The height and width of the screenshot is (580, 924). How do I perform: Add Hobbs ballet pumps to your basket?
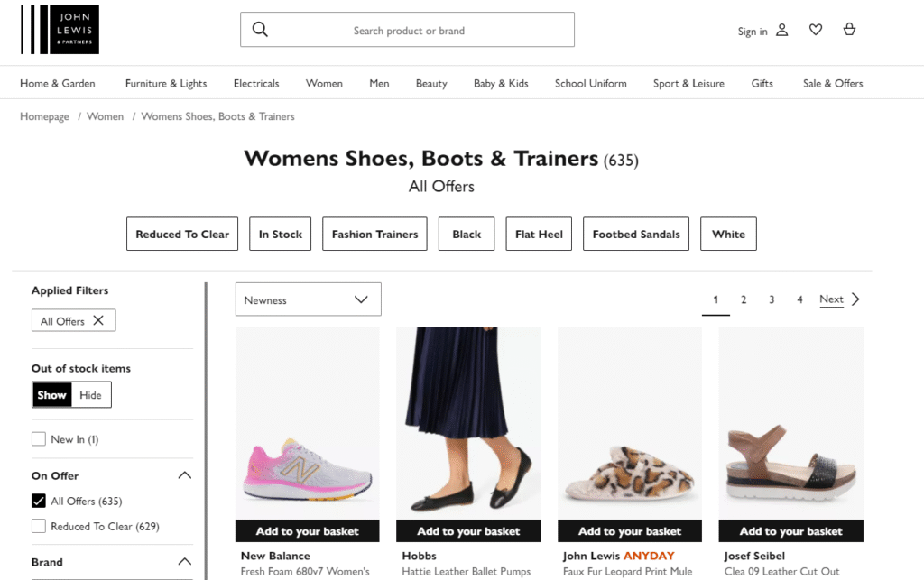click(x=468, y=531)
